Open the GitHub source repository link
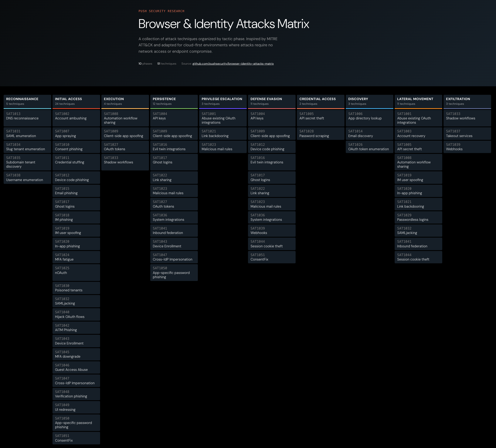The image size is (496, 448). click(x=233, y=64)
